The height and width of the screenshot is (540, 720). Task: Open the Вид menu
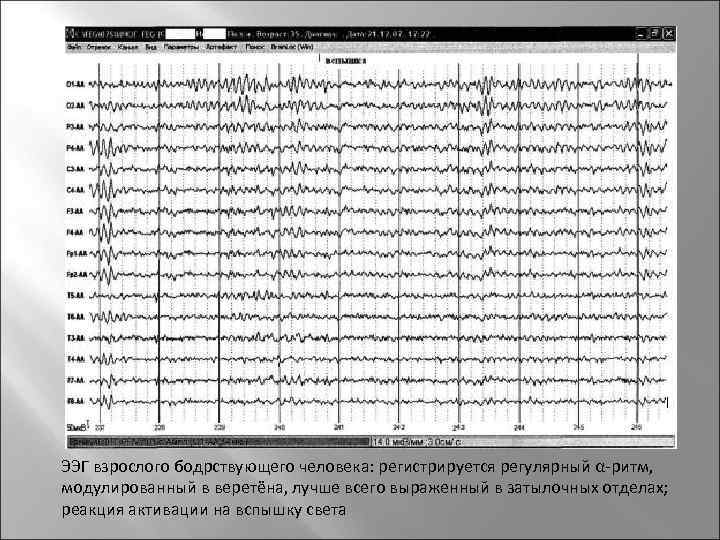pos(151,47)
